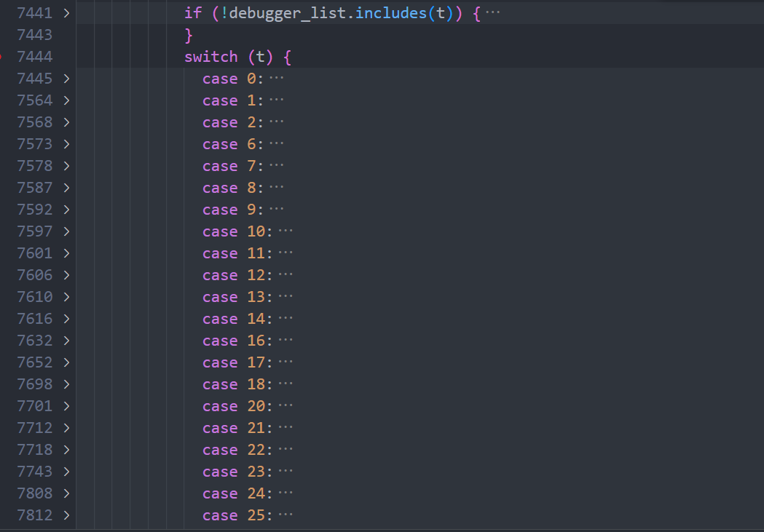This screenshot has height=532, width=764.
Task: Click the ellipsis after case 1
Action: click(x=277, y=100)
